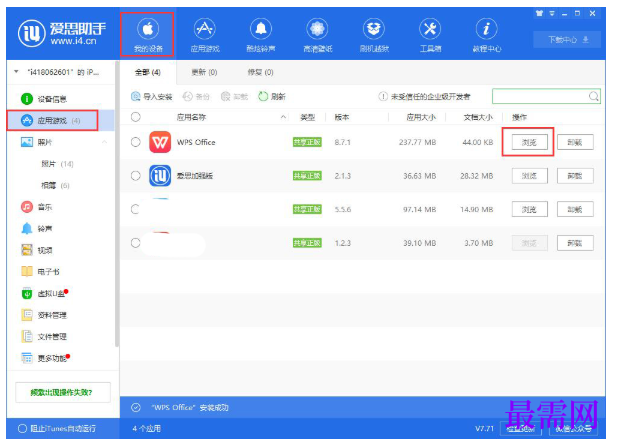Switch to the 修复 (0) tab
The image size is (617, 446).
260,72
